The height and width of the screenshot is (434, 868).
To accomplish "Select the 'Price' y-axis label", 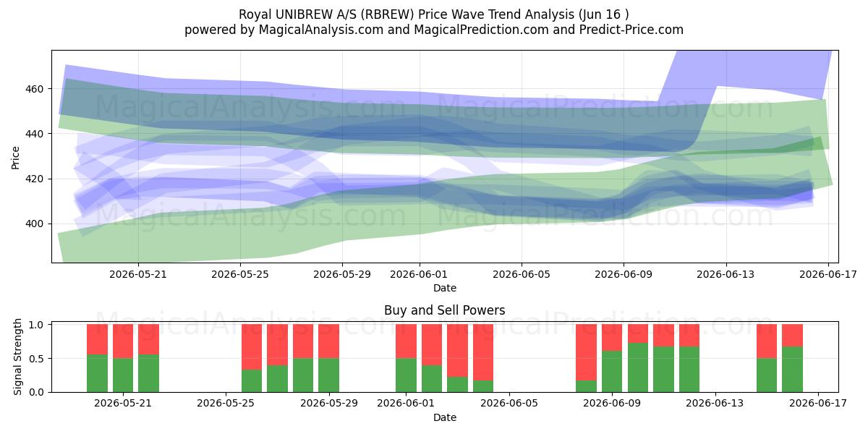I will (x=16, y=156).
